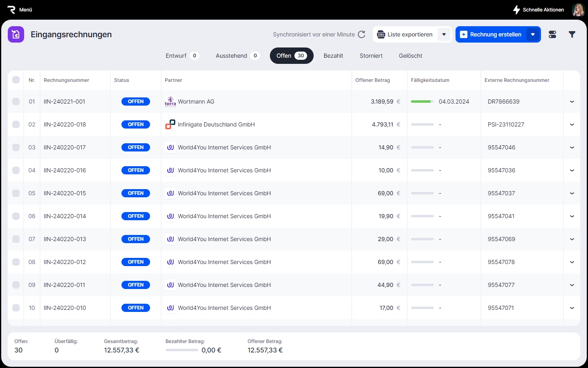Click the Infinigate Deutschland GmbH logo
588x368 pixels.
pyautogui.click(x=170, y=124)
